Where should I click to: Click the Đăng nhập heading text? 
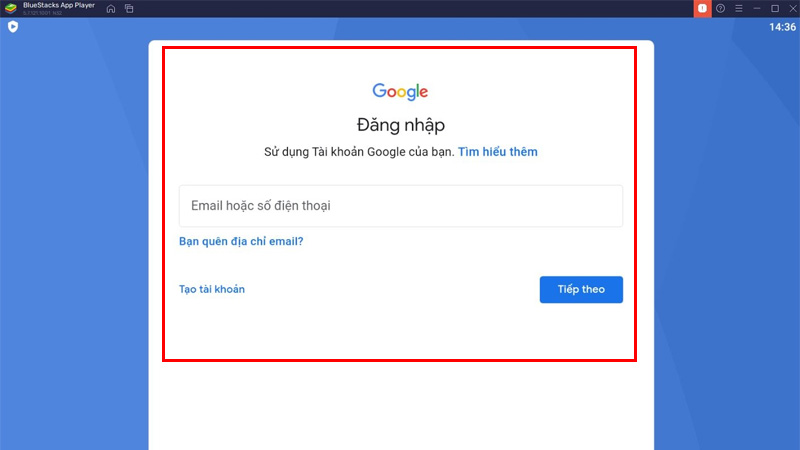pos(401,125)
